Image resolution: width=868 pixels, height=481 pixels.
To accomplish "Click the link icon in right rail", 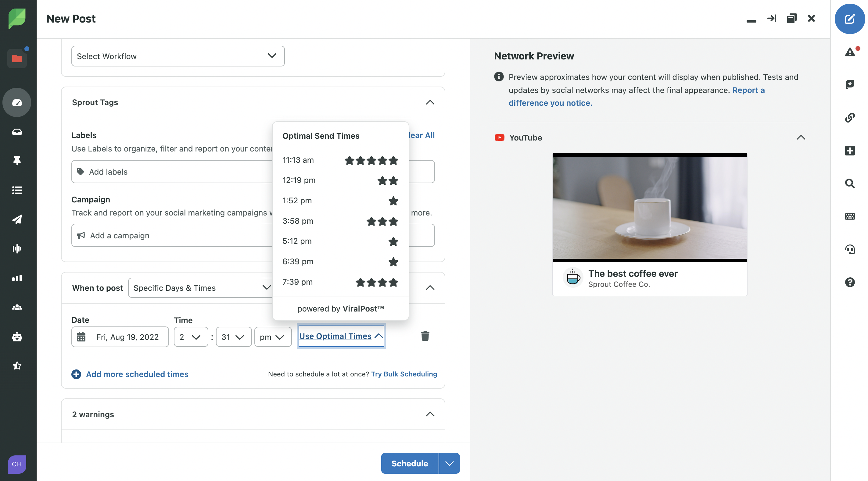I will tap(849, 118).
